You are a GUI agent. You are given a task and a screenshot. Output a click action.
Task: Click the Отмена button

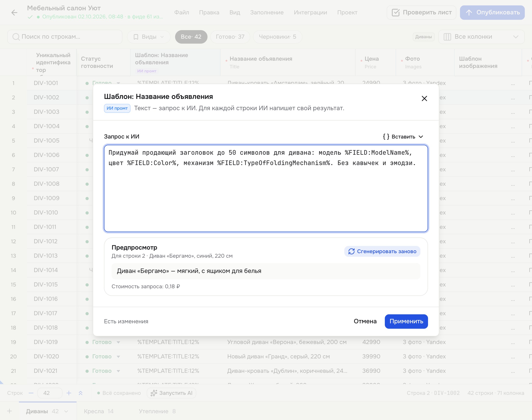(x=365, y=321)
